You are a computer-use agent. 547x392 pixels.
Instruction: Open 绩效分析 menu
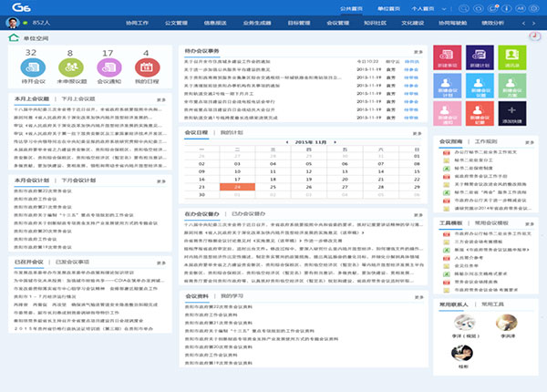pos(492,23)
